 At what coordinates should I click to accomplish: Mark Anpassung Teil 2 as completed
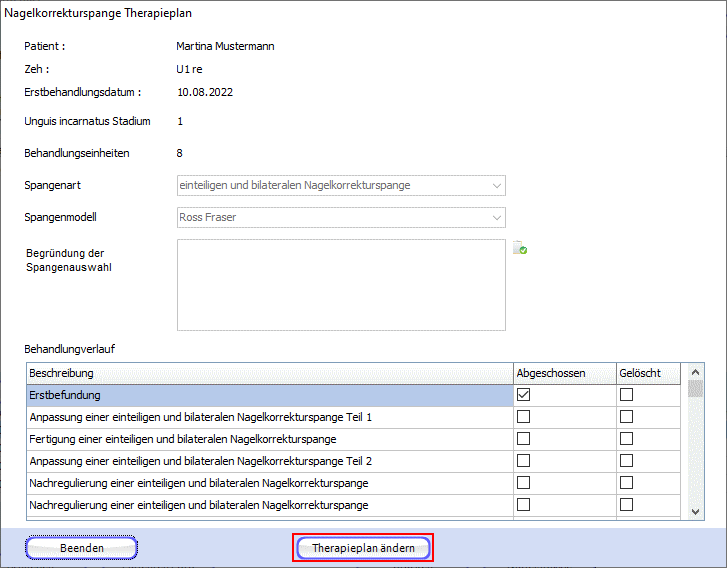(x=523, y=461)
